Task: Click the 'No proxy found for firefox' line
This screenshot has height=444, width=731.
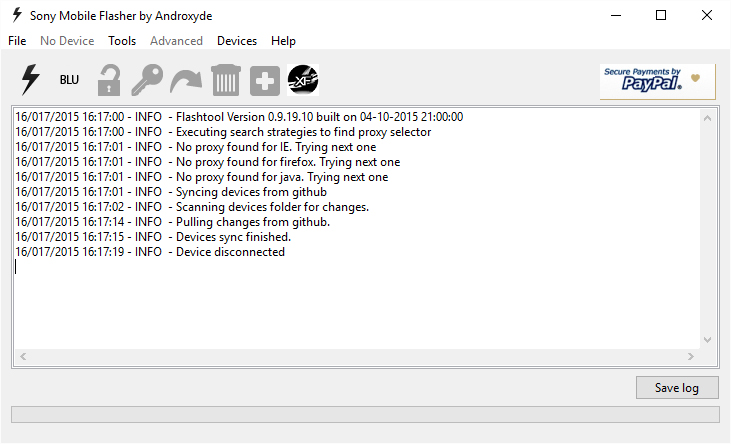Action: (x=207, y=162)
